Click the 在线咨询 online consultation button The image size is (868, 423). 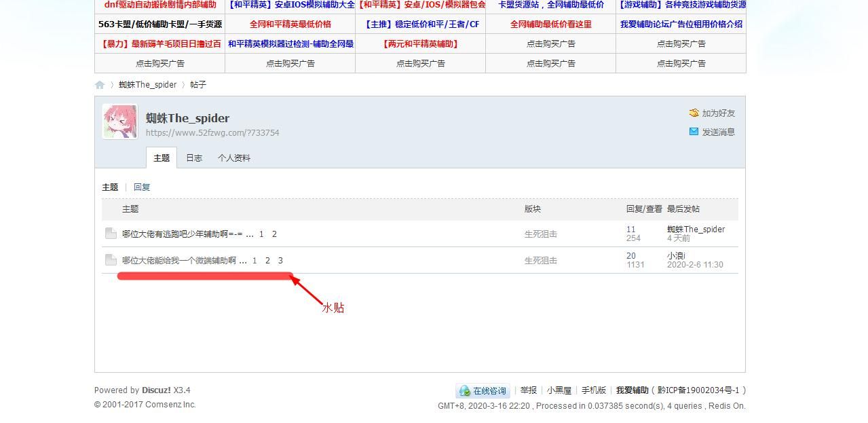click(483, 390)
